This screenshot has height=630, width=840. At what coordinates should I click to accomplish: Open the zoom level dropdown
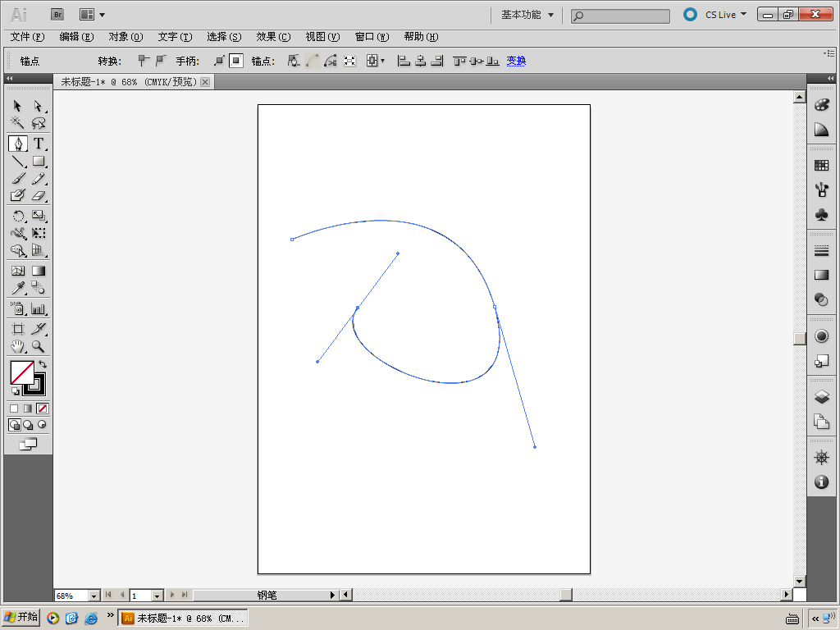tap(93, 596)
